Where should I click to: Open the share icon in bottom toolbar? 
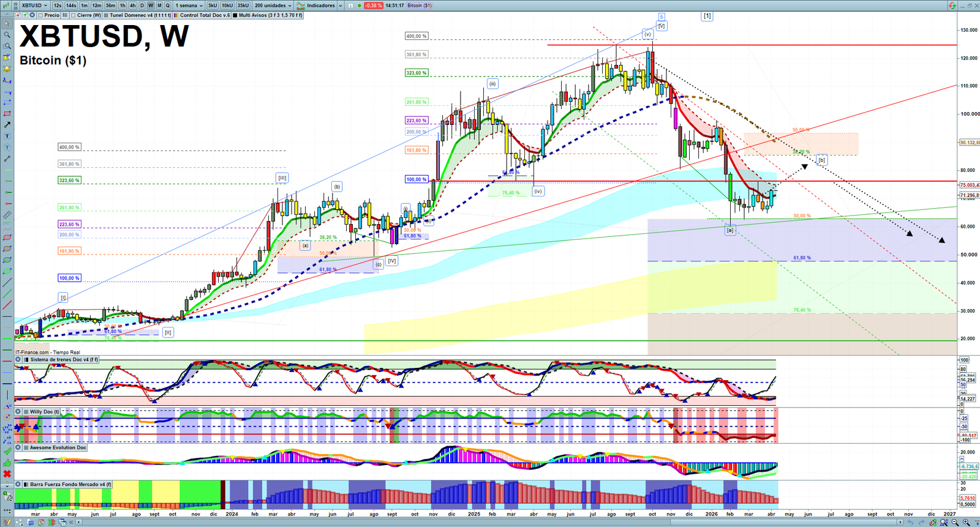(20, 522)
